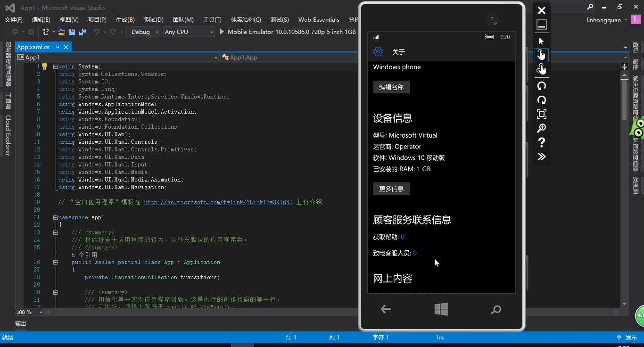Tap the 获取帮助 link value 0
The image size is (644, 347).
(403, 237)
